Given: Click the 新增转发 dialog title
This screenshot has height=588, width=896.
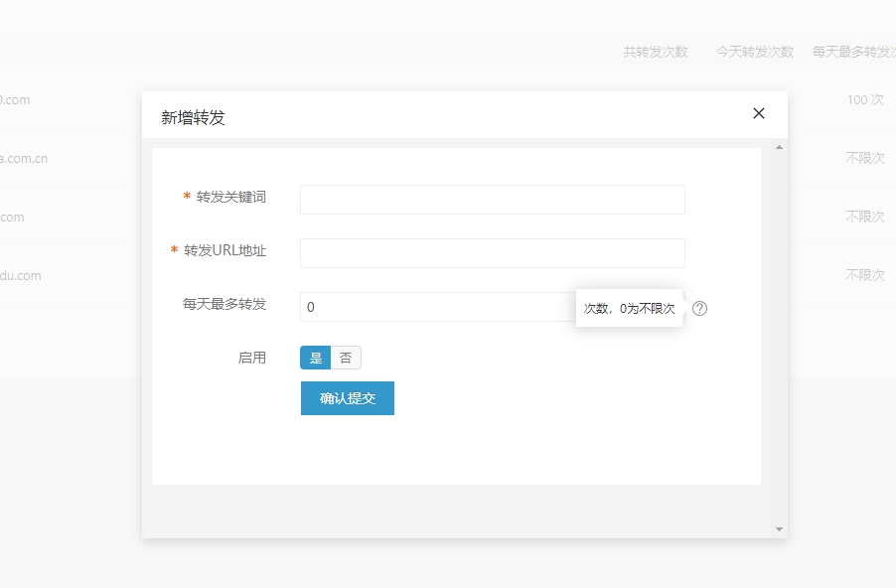Looking at the screenshot, I should click(193, 117).
